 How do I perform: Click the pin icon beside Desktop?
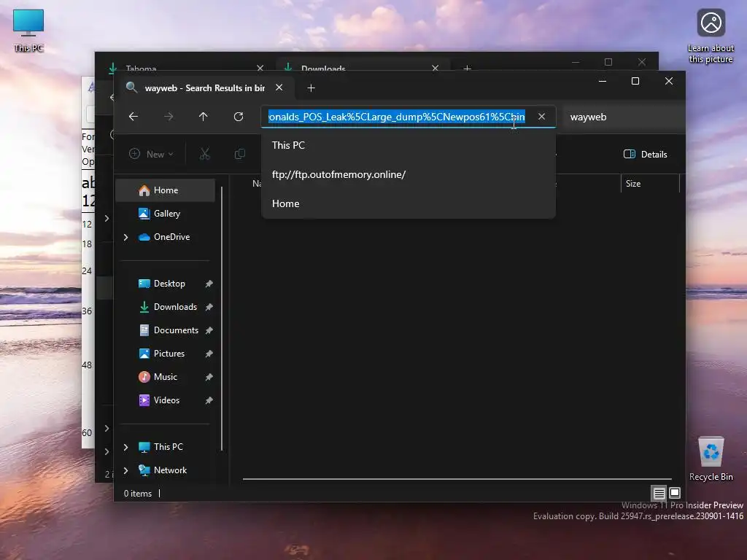[209, 284]
